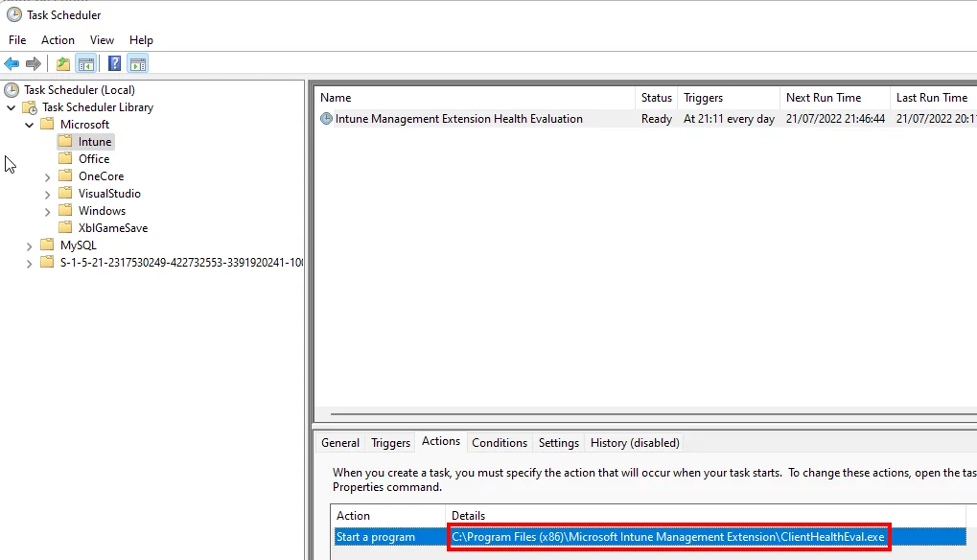Image resolution: width=977 pixels, height=560 pixels.
Task: Select the MySQL tree label
Action: 79,245
